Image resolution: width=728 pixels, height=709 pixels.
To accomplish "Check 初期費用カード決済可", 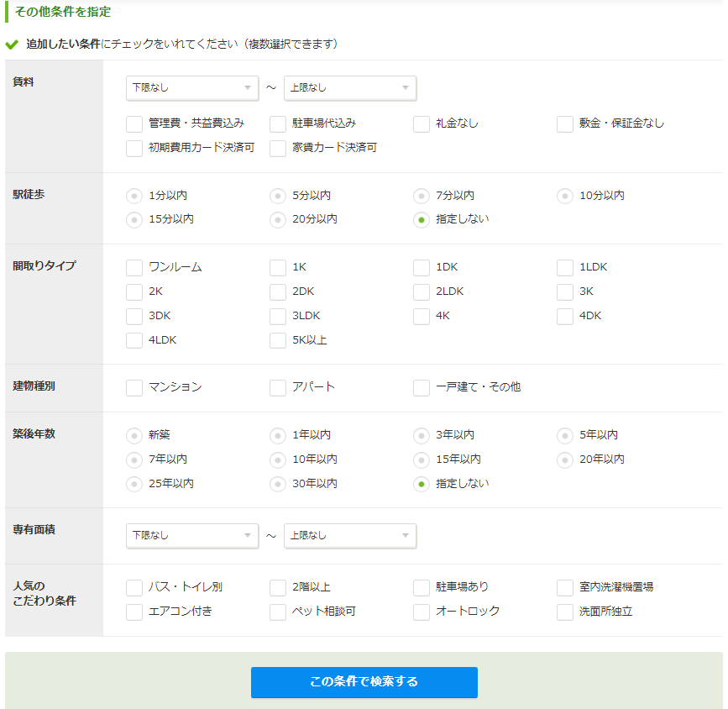I will coord(134,148).
